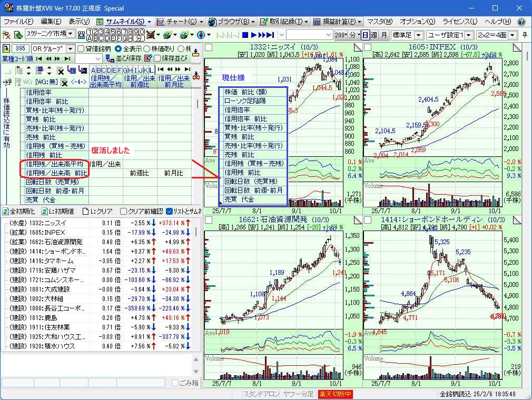The width and height of the screenshot is (532, 400).
Task: Click the blue stop square playback button
Action: pyautogui.click(x=245, y=35)
